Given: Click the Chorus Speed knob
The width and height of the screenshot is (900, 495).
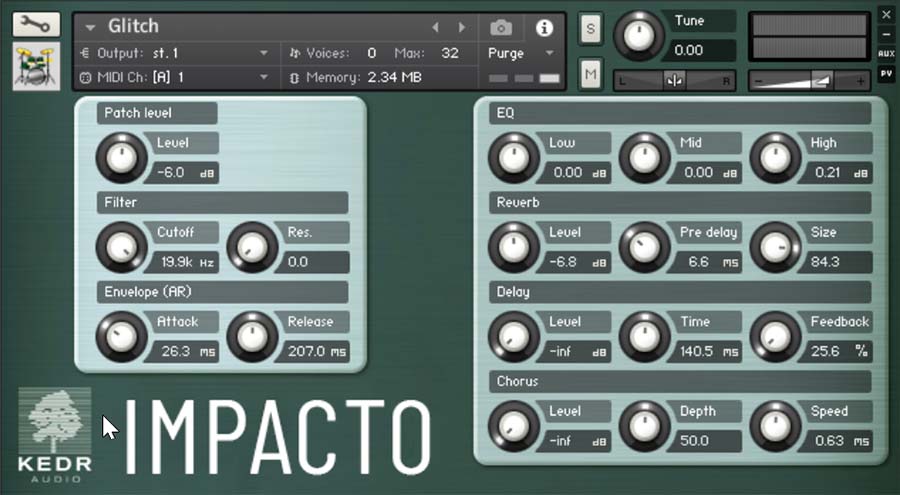Looking at the screenshot, I should (775, 427).
